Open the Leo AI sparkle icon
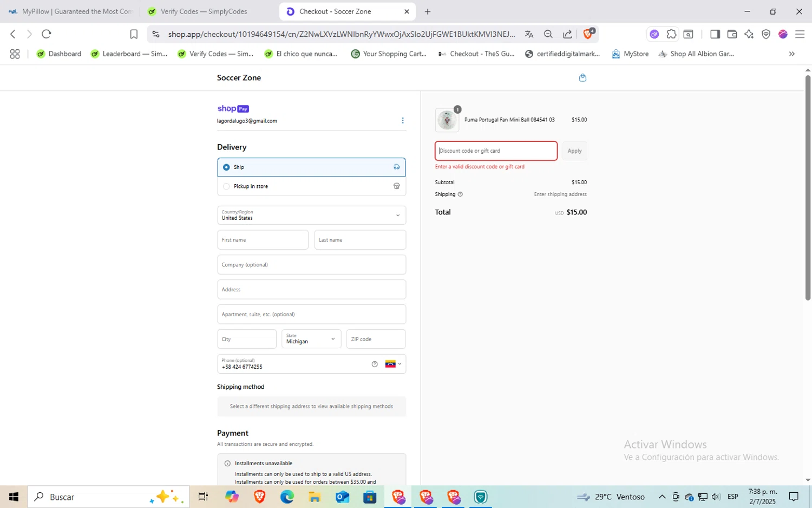Viewport: 812px width, 508px height. [x=749, y=34]
